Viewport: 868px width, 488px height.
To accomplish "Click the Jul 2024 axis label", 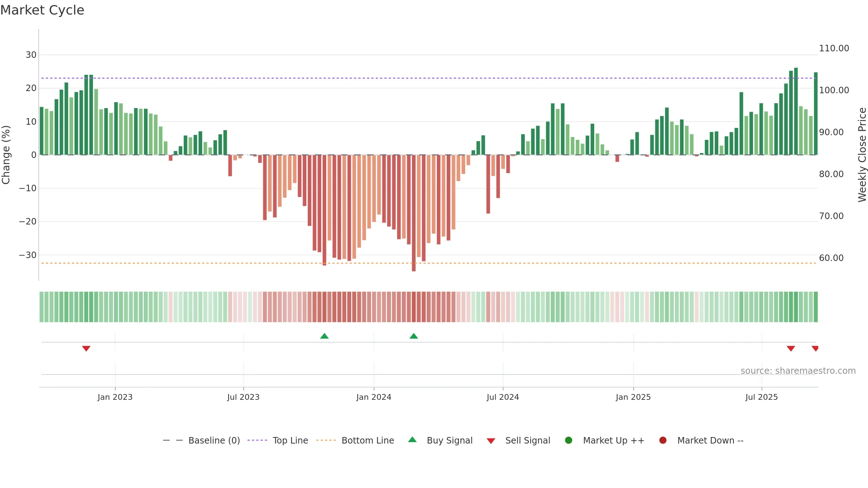I will coord(503,397).
